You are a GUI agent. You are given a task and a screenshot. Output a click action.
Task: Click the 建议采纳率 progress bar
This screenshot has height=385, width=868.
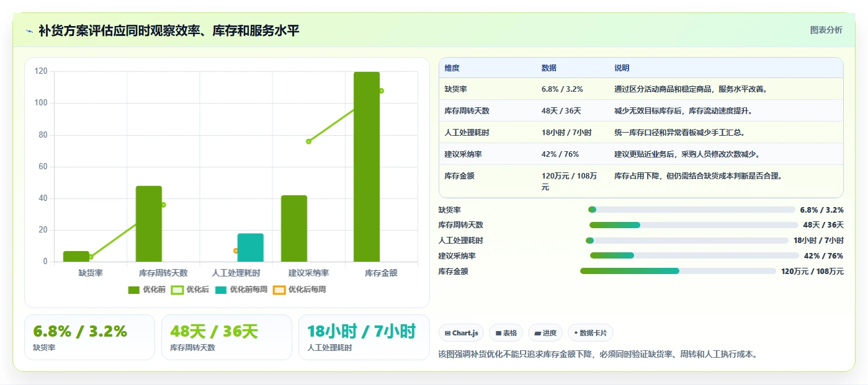694,255
